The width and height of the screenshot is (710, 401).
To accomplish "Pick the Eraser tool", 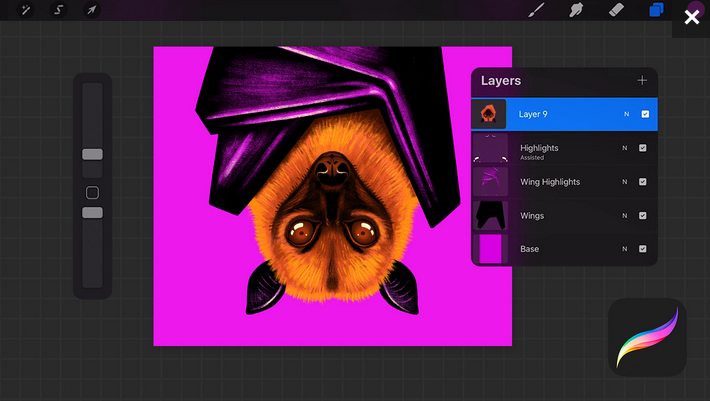I will (616, 10).
